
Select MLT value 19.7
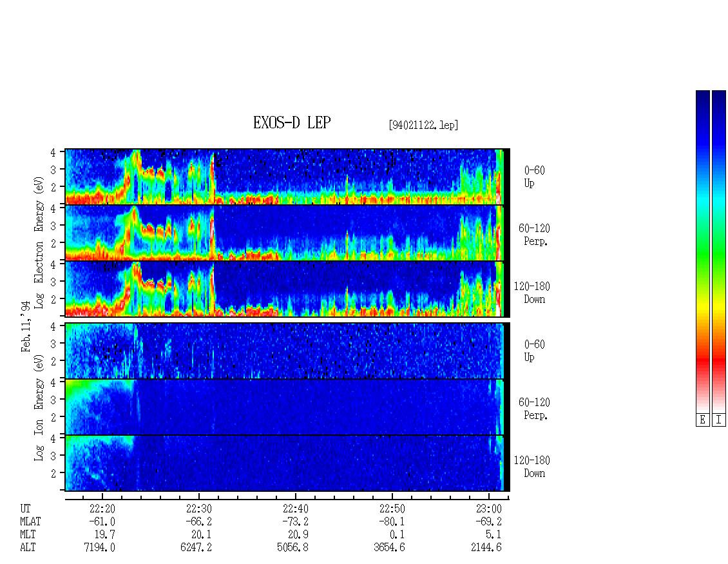click(105, 535)
